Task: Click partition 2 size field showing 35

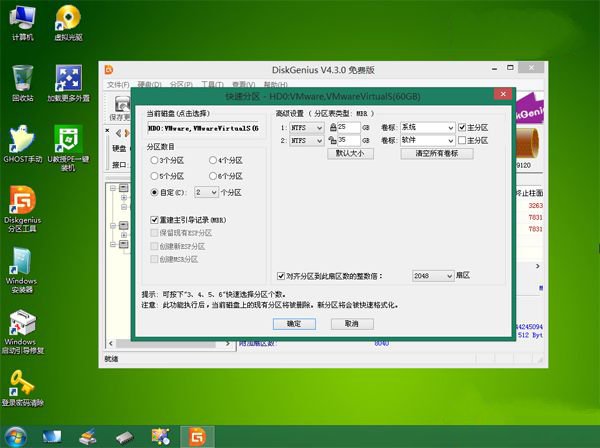Action: (x=349, y=140)
